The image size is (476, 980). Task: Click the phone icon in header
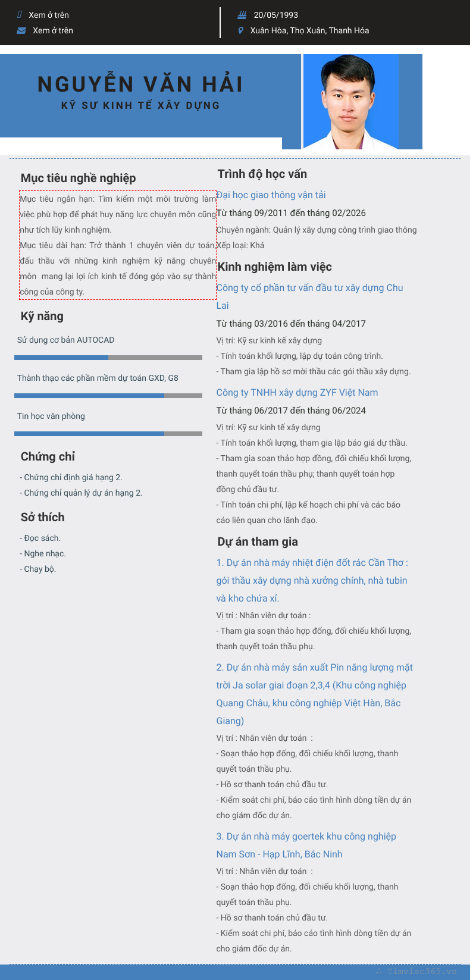click(x=20, y=15)
